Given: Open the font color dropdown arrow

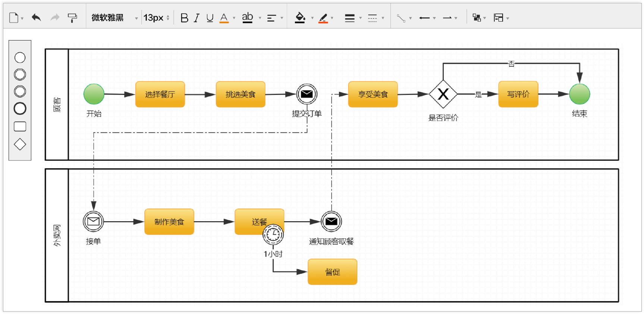Looking at the screenshot, I should click(234, 18).
